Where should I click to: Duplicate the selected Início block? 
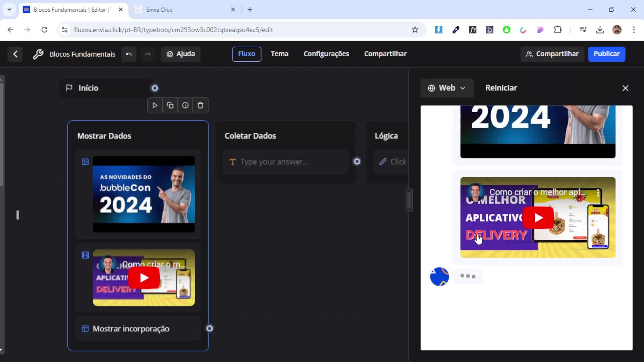coord(170,105)
